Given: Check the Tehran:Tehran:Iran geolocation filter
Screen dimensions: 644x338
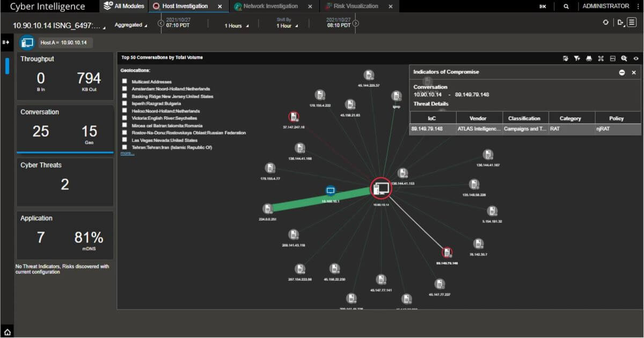Looking at the screenshot, I should click(125, 147).
